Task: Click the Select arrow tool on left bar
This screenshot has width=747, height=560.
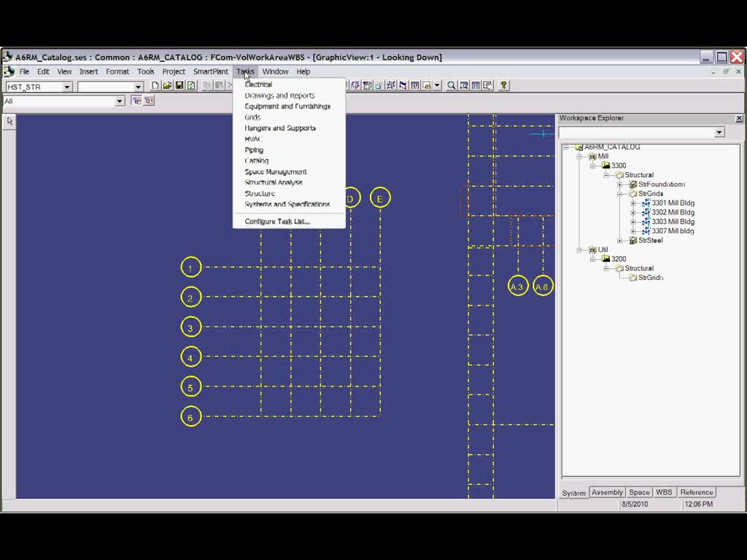Action: 9,122
